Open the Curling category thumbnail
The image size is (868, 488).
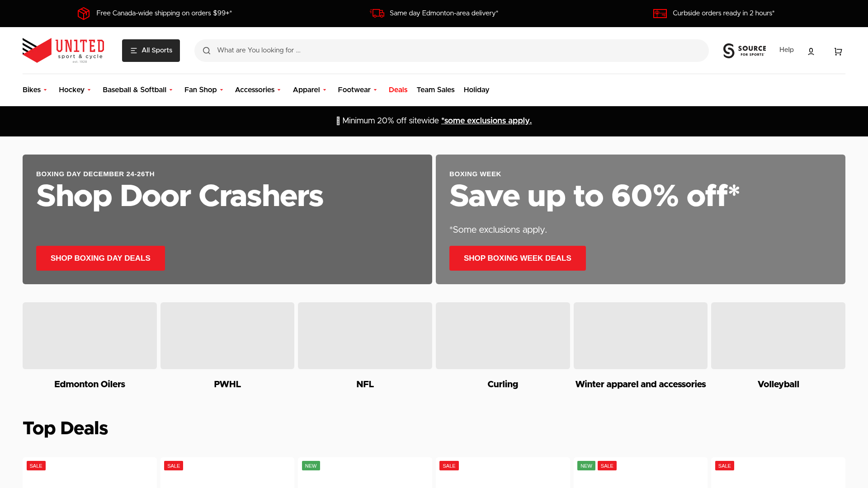point(503,336)
